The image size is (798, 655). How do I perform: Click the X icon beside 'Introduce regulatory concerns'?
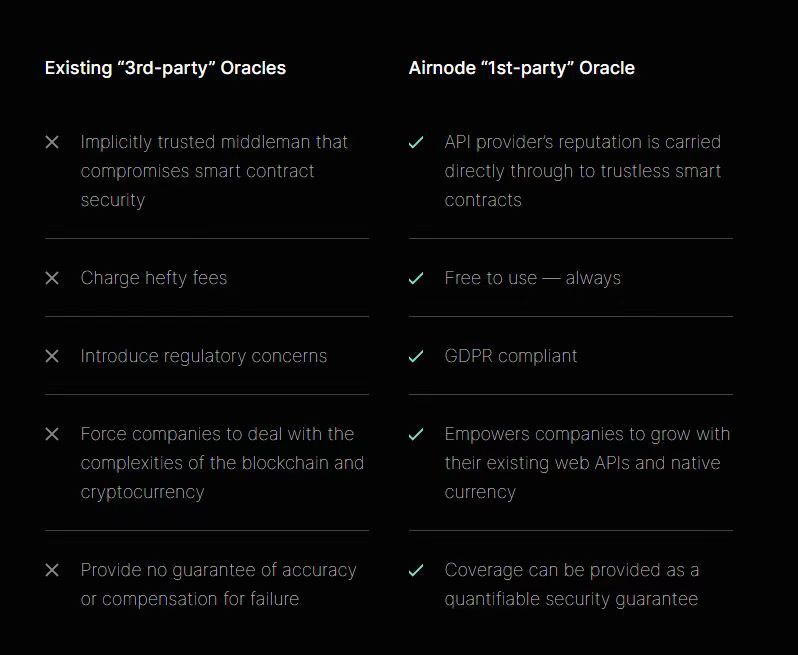(x=52, y=356)
